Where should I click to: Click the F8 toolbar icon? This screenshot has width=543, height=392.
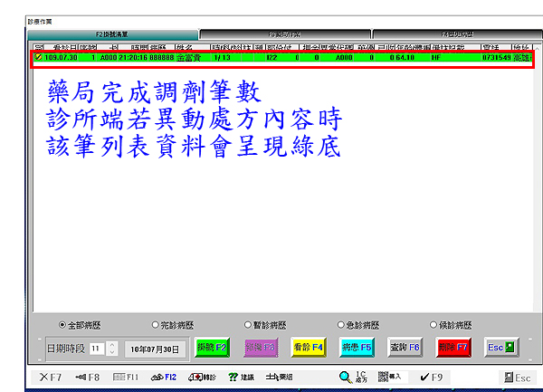(x=88, y=376)
